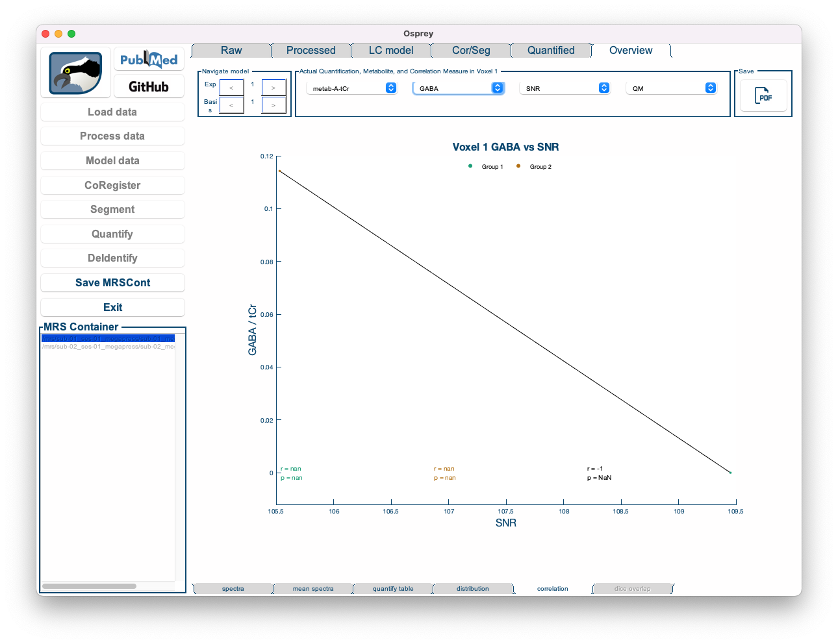Image resolution: width=838 pixels, height=644 pixels.
Task: Click the Group 2 legend entry
Action: [534, 167]
